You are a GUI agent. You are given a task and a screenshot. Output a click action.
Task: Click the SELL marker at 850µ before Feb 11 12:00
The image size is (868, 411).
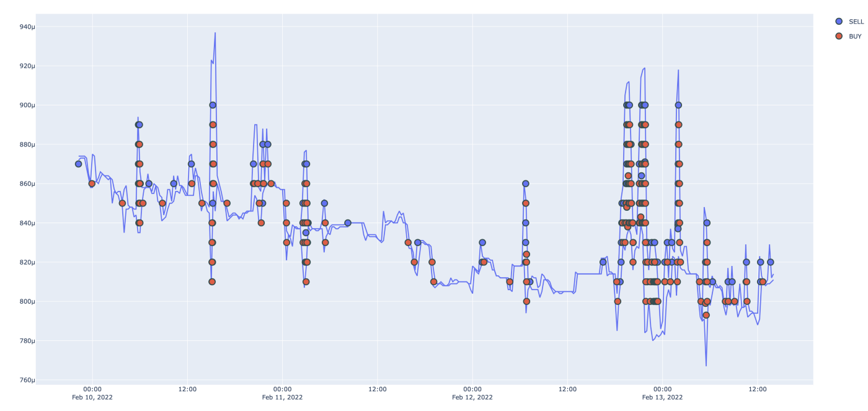[x=324, y=203]
